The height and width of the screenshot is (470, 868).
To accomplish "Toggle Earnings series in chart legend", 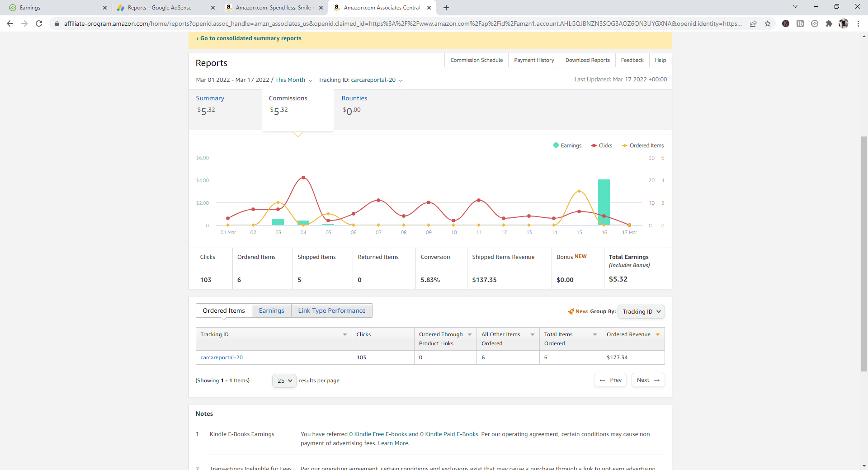I will point(567,146).
